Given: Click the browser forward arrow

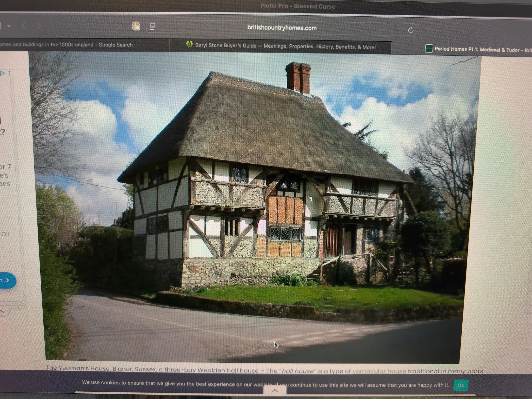Looking at the screenshot, I should 39,25.
